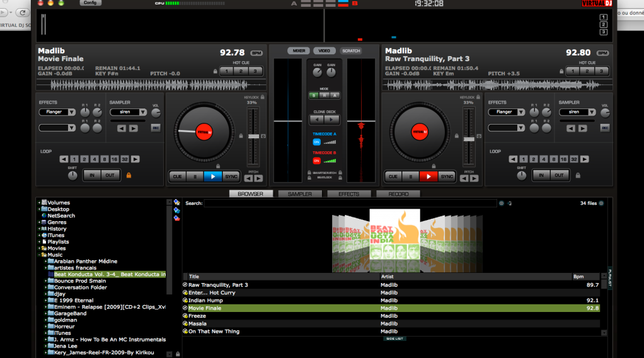Viewport: 644px width, 358px height.
Task: Double right deck loop with right arrow
Action: coord(584,159)
